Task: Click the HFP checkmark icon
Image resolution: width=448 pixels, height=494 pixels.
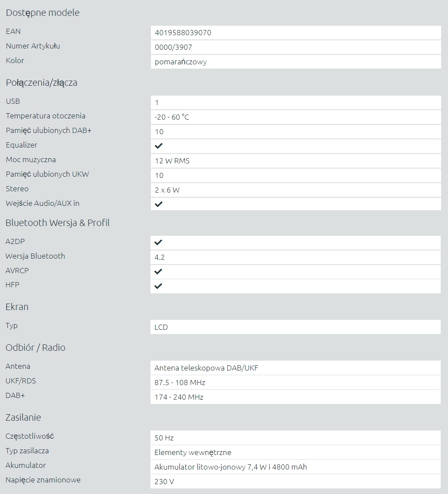Action: pyautogui.click(x=158, y=286)
